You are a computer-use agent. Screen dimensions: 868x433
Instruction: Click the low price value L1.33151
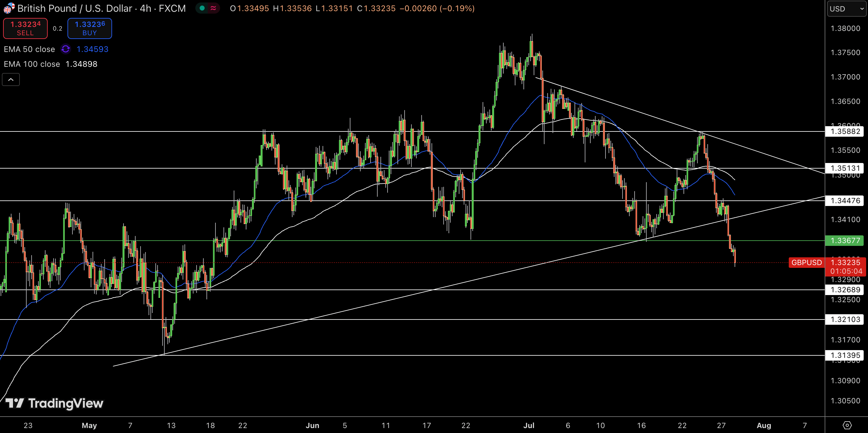(x=334, y=8)
